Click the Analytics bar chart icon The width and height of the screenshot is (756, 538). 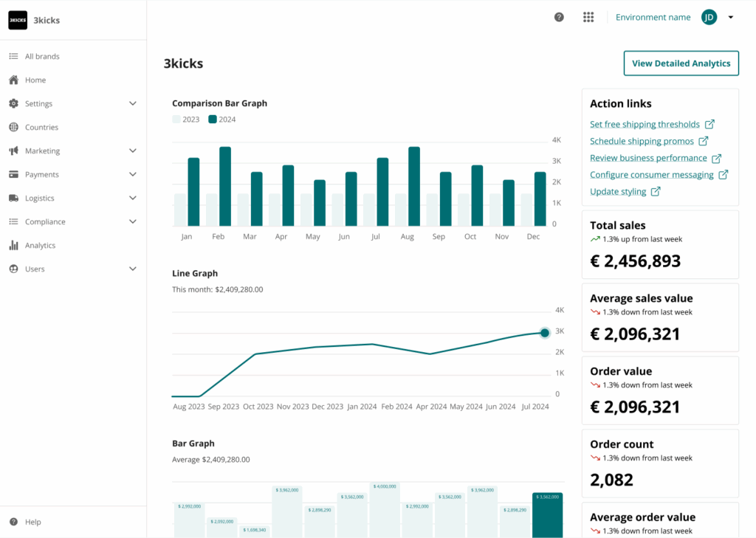click(x=13, y=245)
